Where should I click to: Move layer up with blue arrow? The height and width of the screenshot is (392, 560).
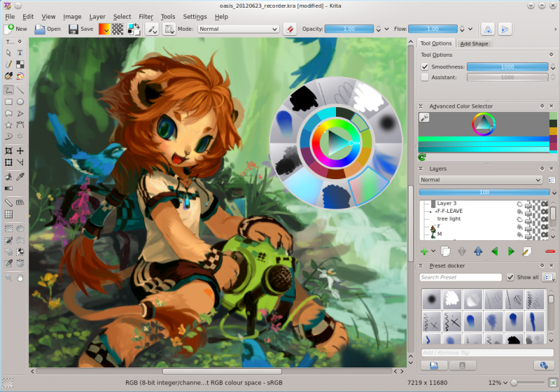(x=478, y=251)
